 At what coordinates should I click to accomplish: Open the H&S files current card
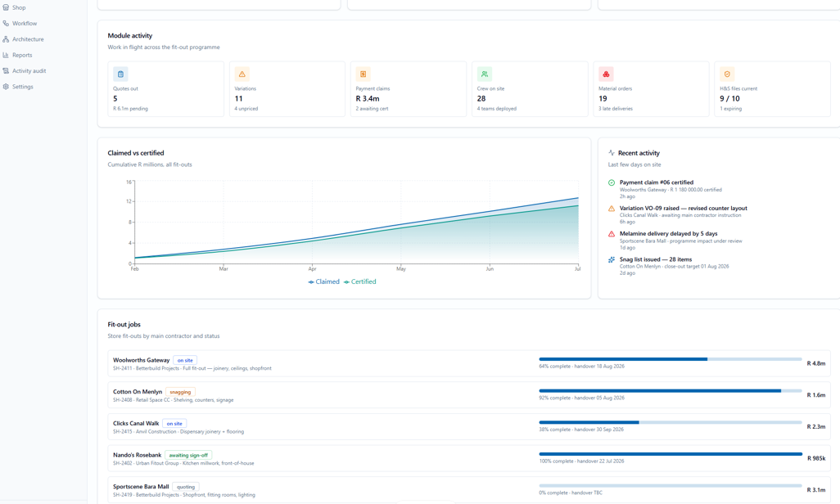pyautogui.click(x=773, y=89)
